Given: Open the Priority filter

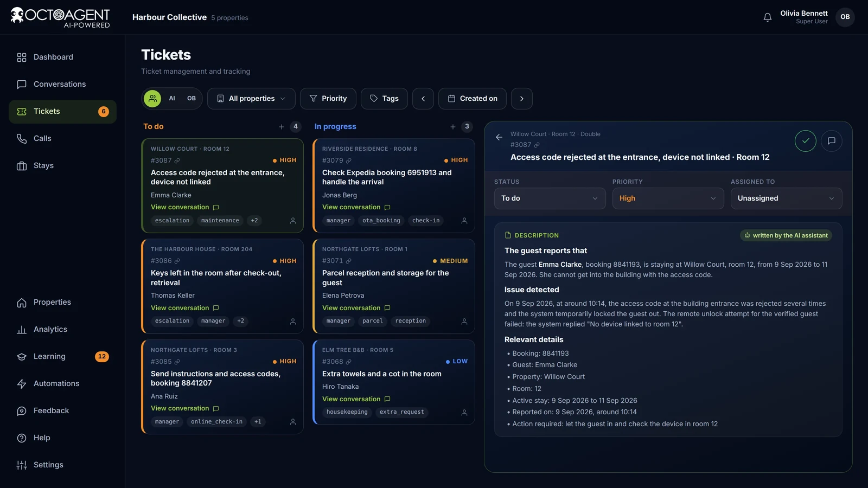Looking at the screenshot, I should click(328, 99).
